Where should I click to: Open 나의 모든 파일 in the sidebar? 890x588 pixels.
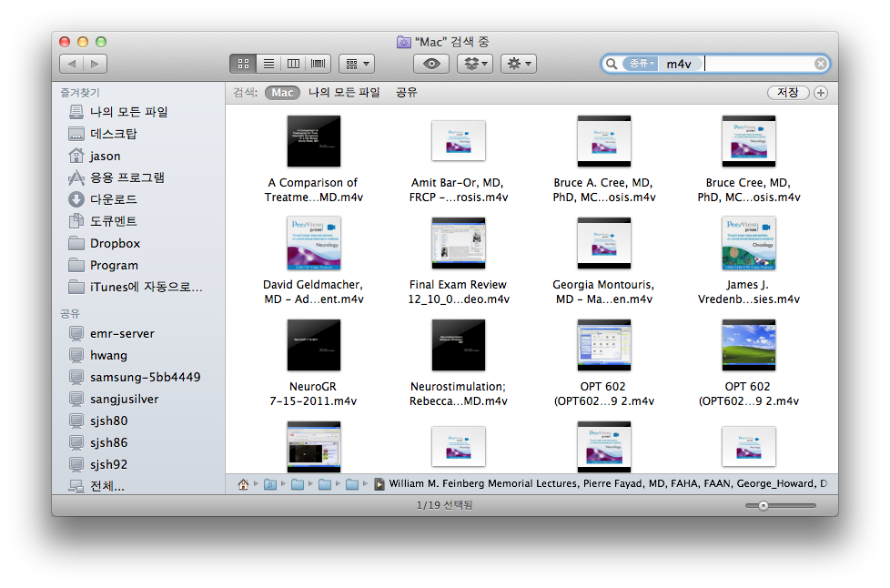(129, 112)
